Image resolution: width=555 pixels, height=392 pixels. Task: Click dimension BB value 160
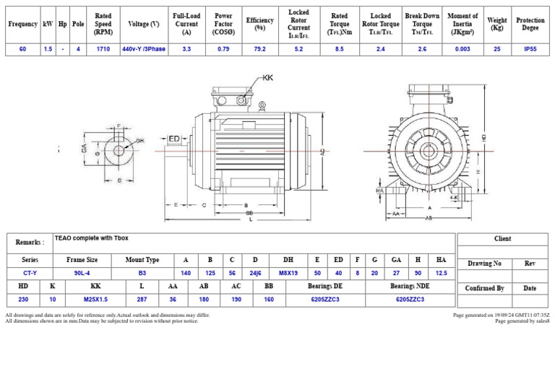click(x=269, y=300)
